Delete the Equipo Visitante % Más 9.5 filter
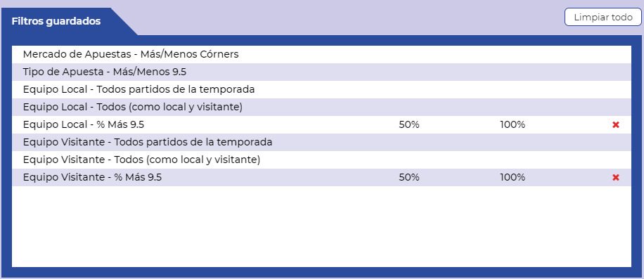 tap(616, 178)
